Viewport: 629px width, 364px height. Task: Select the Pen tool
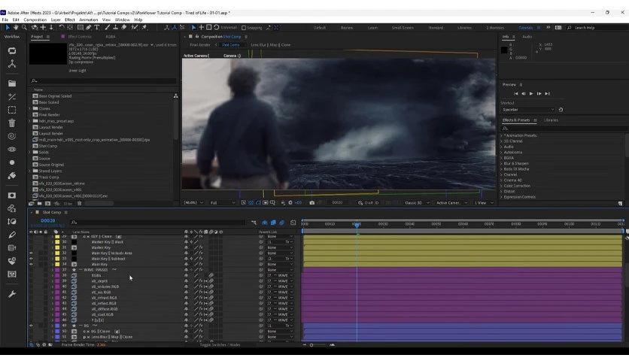88,27
